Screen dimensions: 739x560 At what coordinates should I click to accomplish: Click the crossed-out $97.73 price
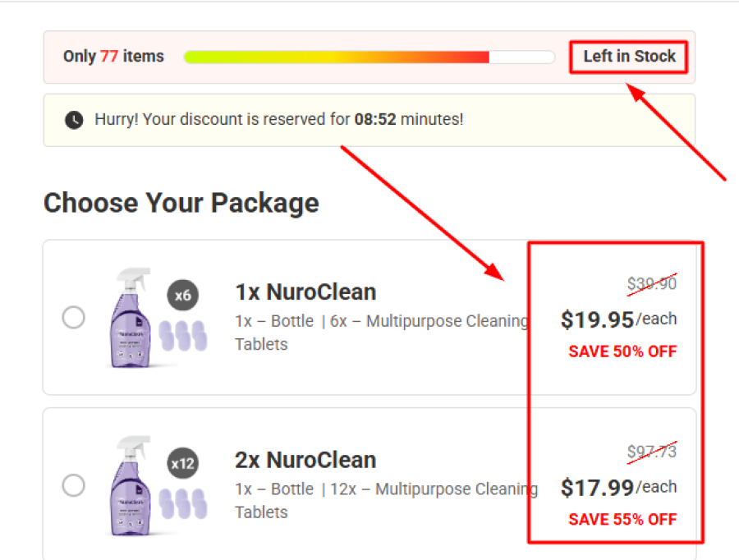[652, 452]
